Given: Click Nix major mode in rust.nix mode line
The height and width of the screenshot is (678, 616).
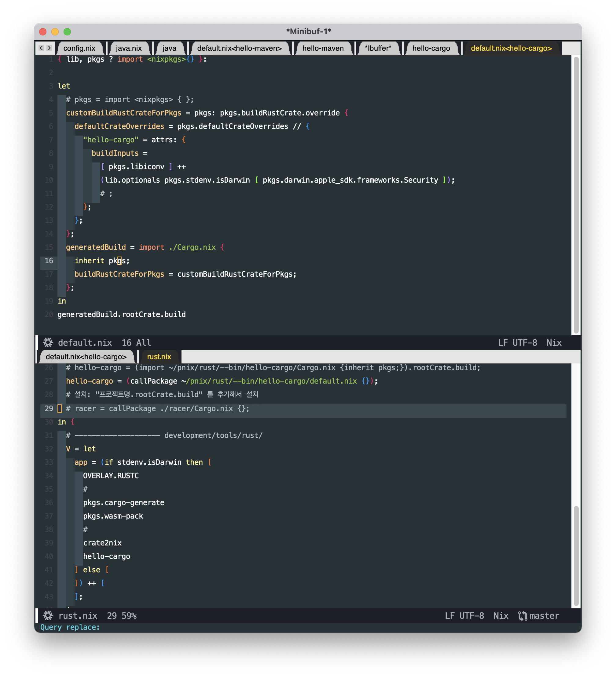Looking at the screenshot, I should (501, 615).
